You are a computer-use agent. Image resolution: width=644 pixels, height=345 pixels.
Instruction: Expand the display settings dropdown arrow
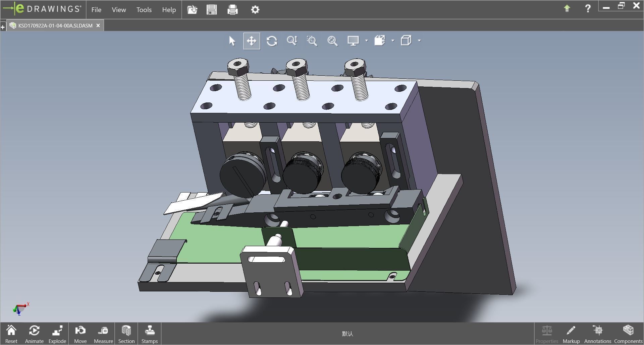coord(366,41)
